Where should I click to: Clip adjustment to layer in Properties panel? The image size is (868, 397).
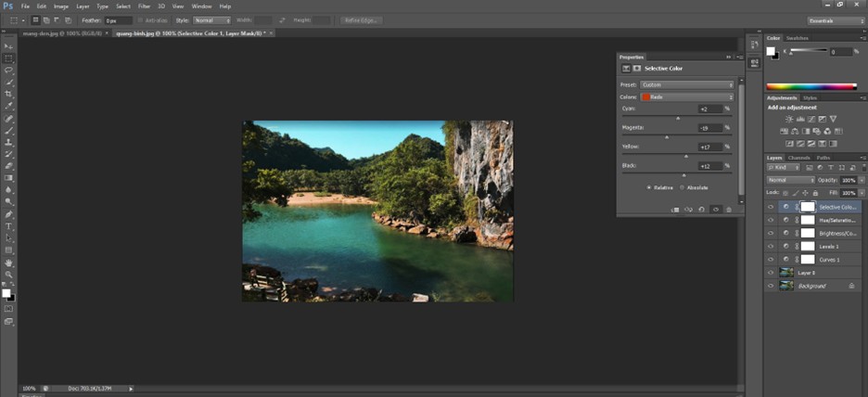point(675,210)
